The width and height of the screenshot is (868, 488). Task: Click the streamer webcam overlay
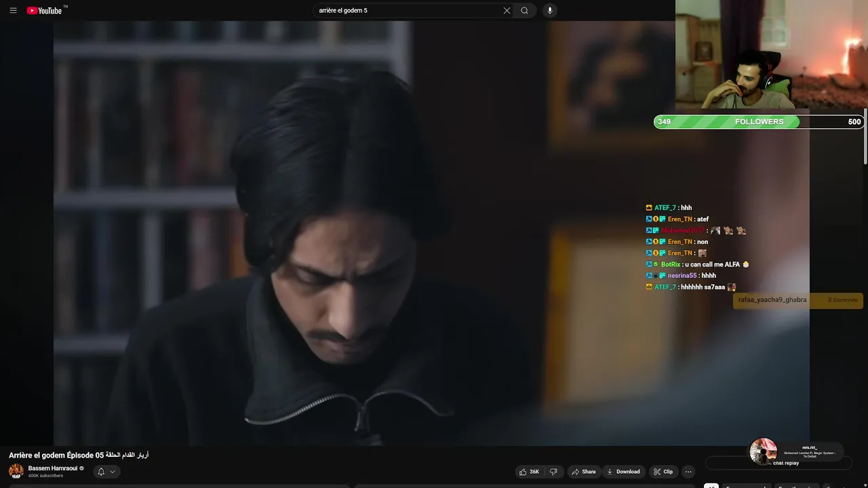coord(772,54)
